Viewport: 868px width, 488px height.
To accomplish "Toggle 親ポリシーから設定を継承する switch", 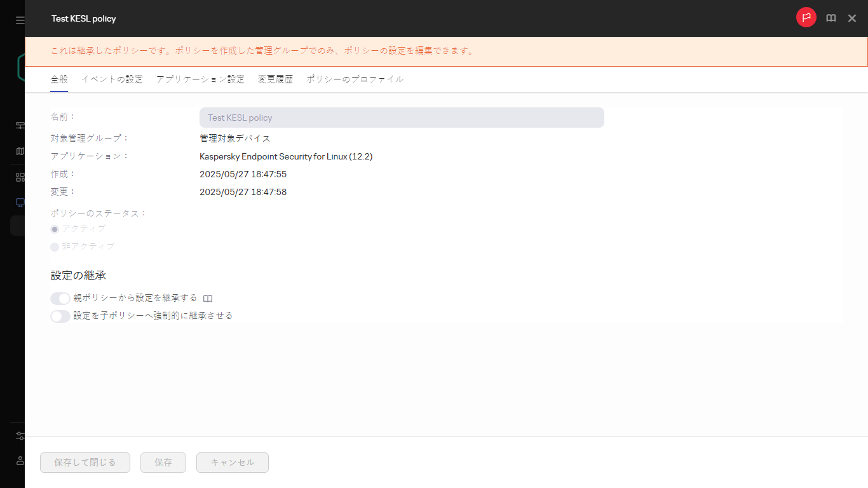I will coord(60,298).
